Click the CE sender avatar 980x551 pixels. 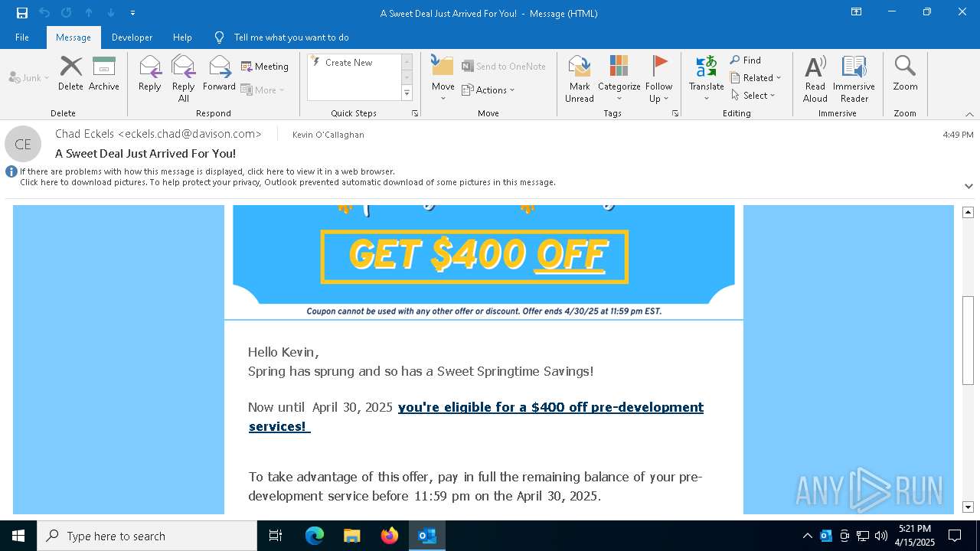[x=23, y=144]
